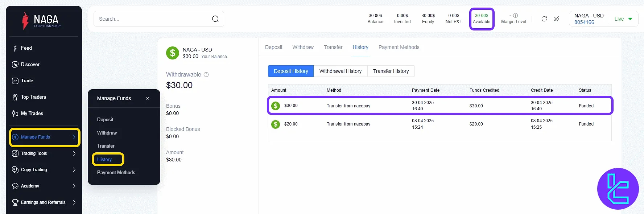Image resolution: width=644 pixels, height=214 pixels.
Task: Click the Balance 30.00$ figure
Action: [375, 16]
